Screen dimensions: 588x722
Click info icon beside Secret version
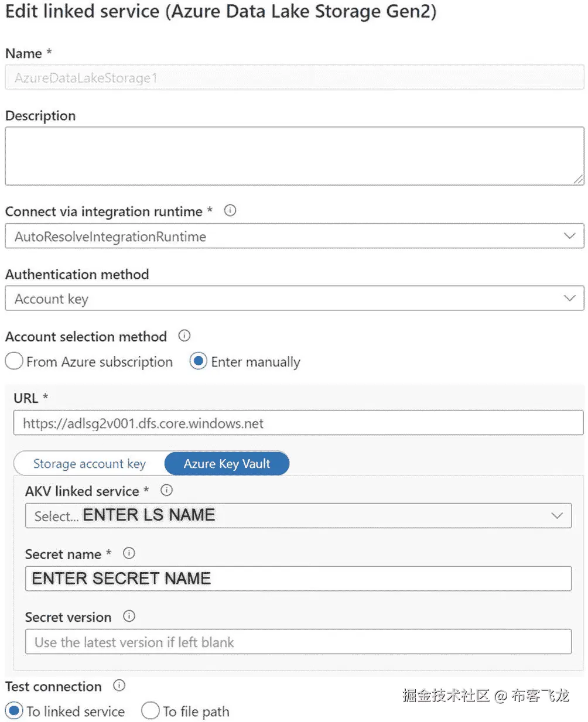129,616
